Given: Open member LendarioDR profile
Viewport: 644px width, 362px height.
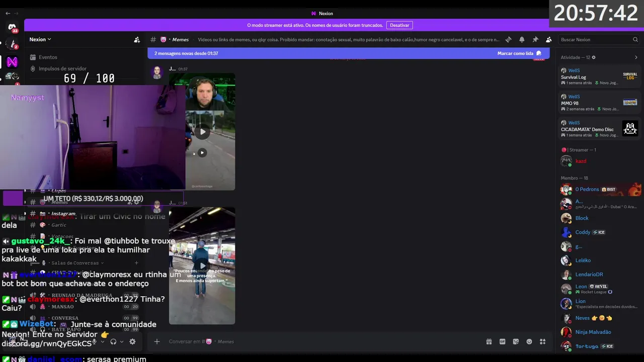Looking at the screenshot, I should [x=599, y=275].
